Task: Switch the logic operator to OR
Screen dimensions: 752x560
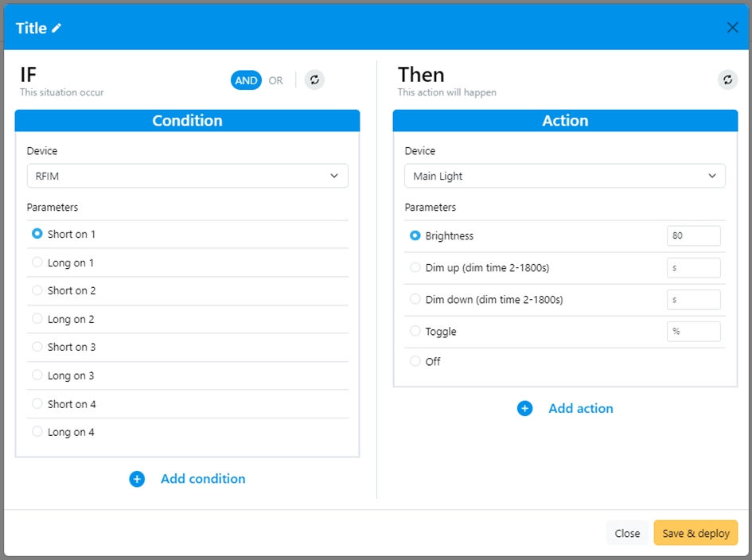Action: click(x=275, y=80)
